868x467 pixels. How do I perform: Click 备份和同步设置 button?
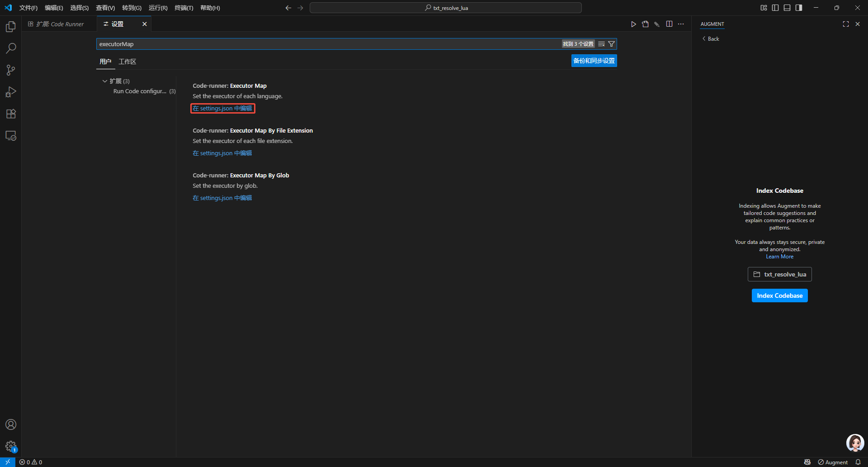(594, 61)
